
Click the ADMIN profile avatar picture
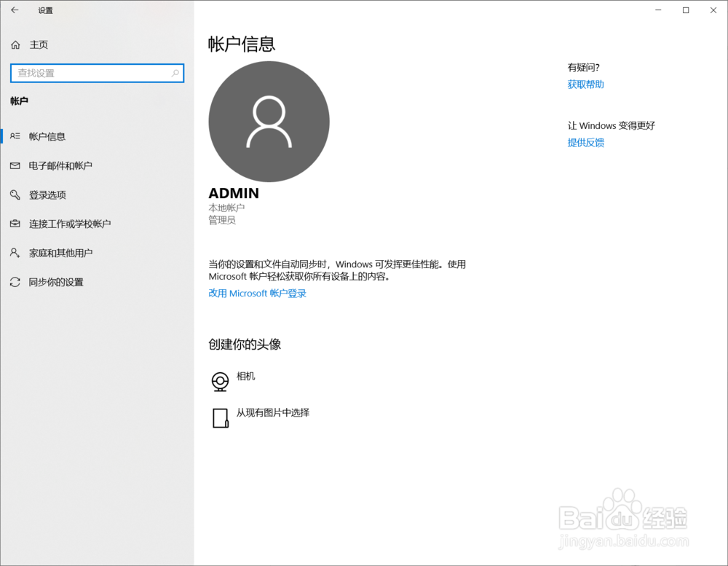269,122
